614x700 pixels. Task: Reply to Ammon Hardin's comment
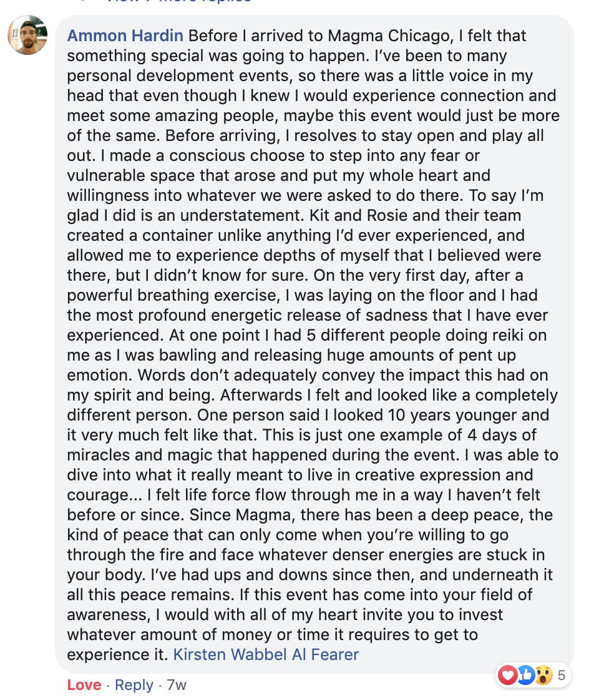[x=134, y=685]
